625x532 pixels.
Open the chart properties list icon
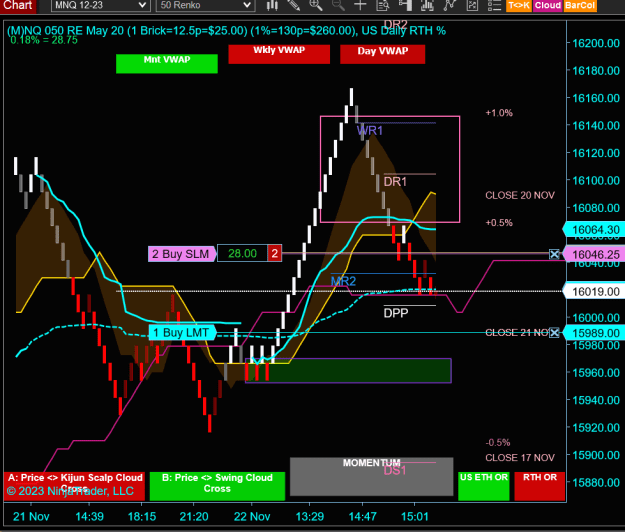[x=494, y=5]
